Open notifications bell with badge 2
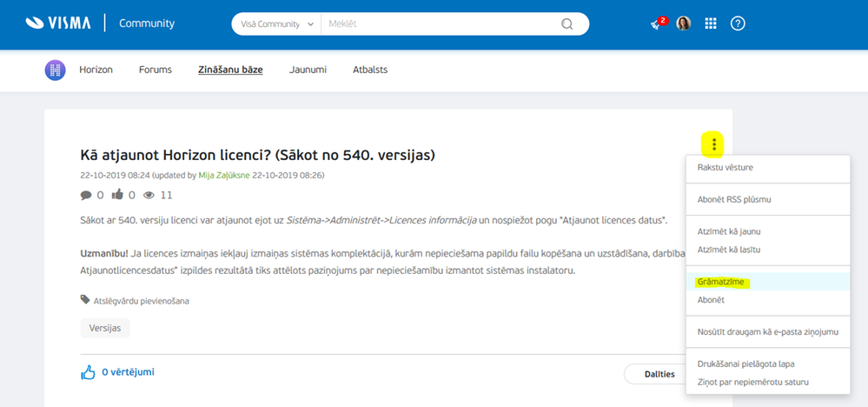Image resolution: width=868 pixels, height=407 pixels. click(659, 23)
